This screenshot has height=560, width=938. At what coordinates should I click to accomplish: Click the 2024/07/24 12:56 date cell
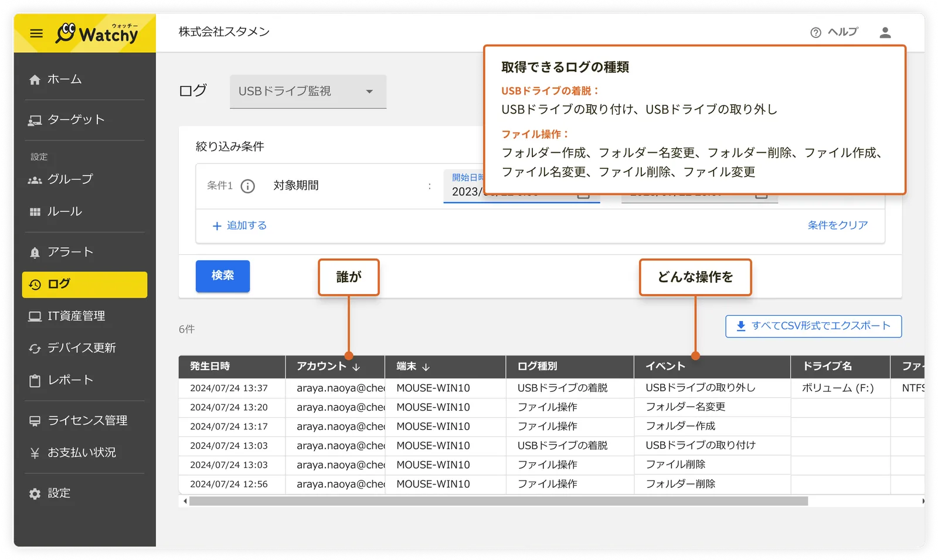point(229,484)
